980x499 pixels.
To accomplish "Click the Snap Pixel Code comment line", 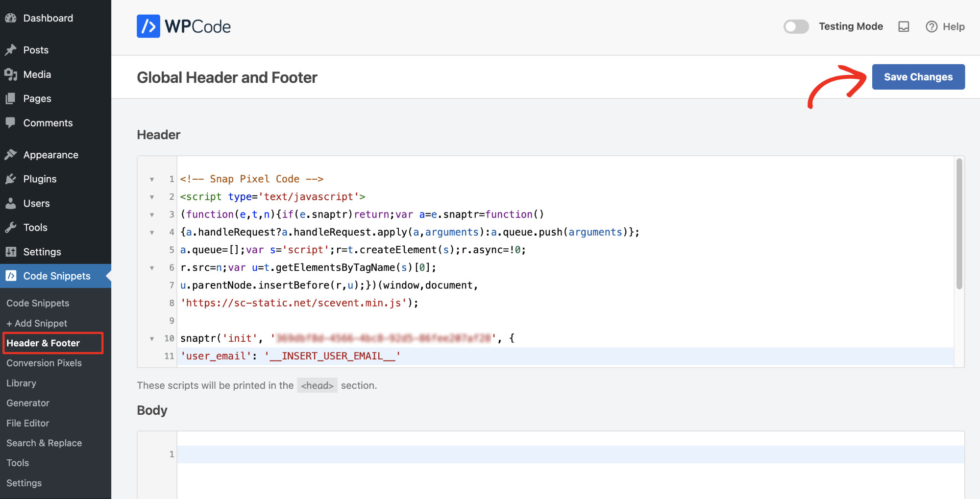I will point(252,179).
